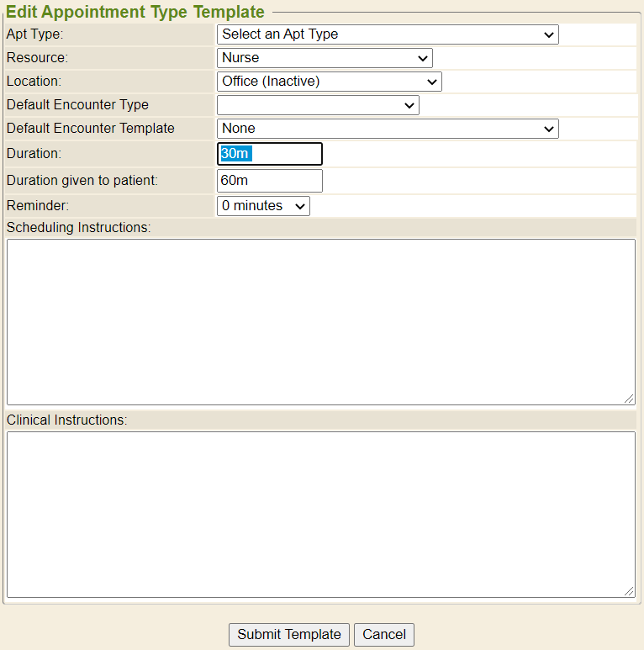The width and height of the screenshot is (644, 650).
Task: Expand Default Encounter Template dropdown set to None
Action: [x=387, y=129]
